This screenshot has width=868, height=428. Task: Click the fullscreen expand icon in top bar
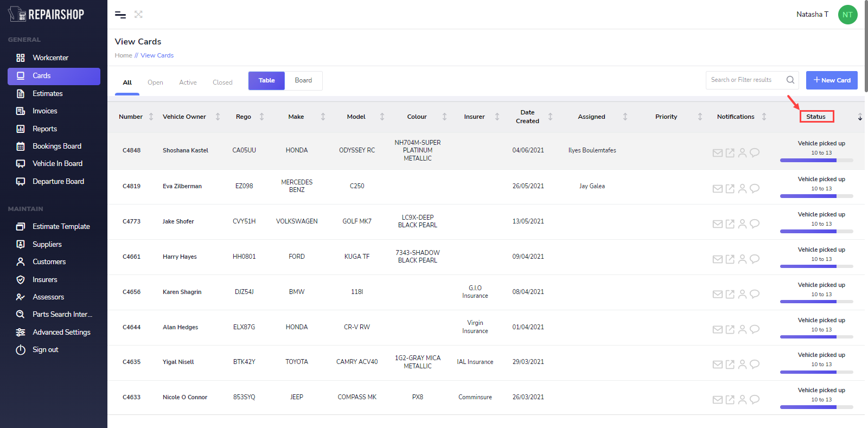(x=138, y=15)
